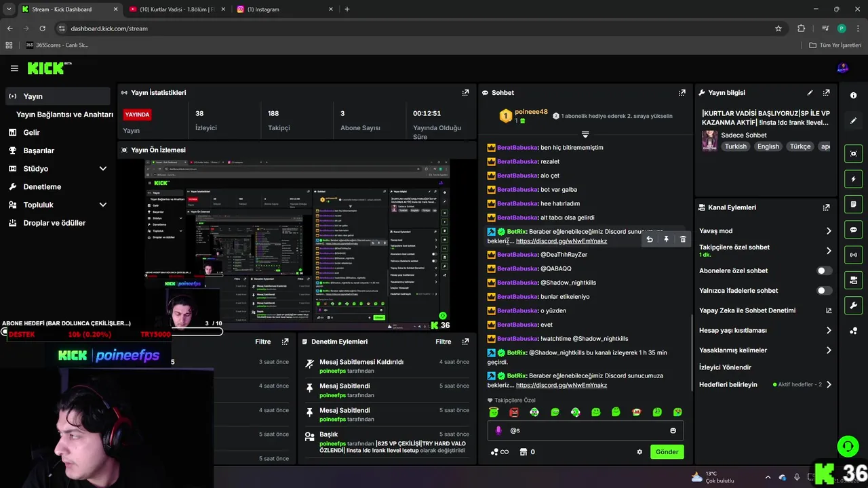Click the channel points infinity icon

500,452
